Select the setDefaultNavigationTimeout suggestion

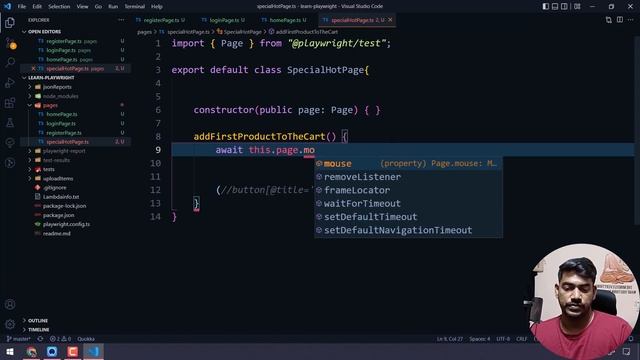point(408,230)
